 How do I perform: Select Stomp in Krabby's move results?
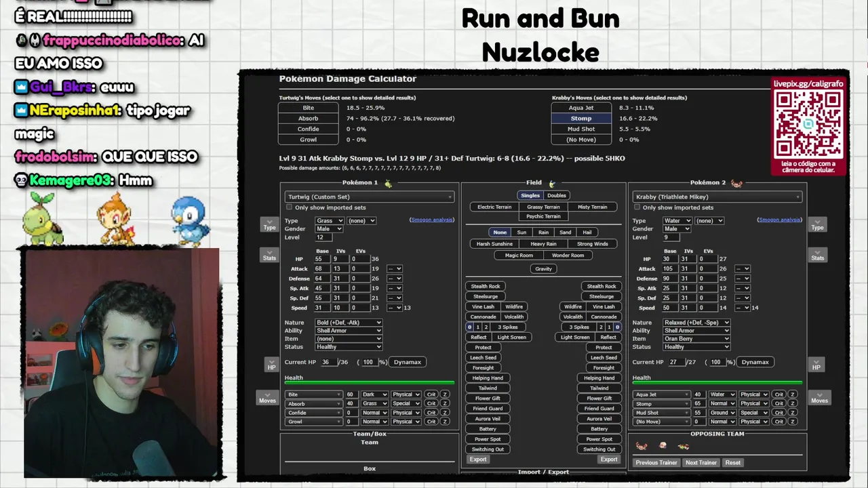point(581,118)
